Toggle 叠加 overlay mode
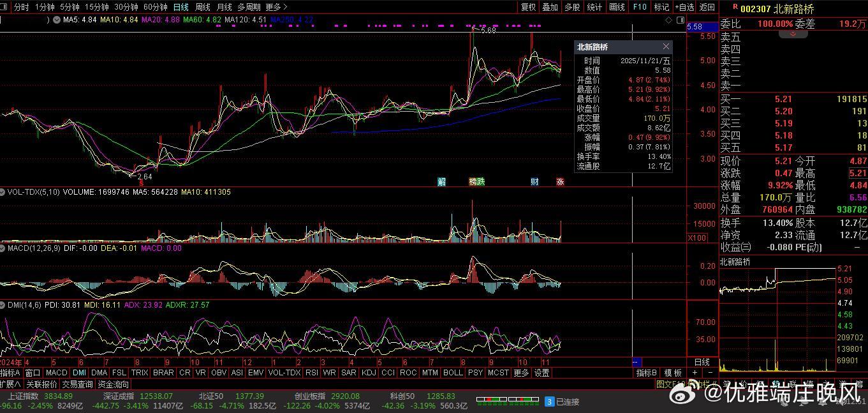The height and width of the screenshot is (413, 868). 550,7
